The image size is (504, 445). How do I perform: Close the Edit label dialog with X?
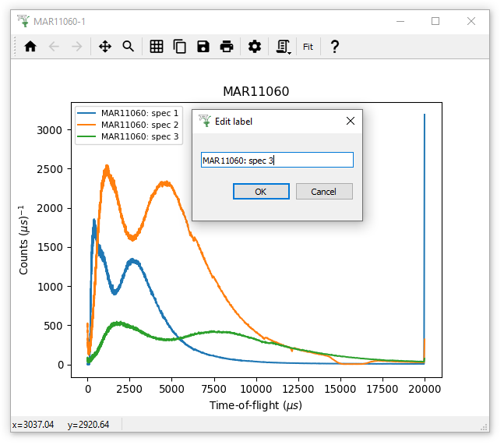[350, 121]
